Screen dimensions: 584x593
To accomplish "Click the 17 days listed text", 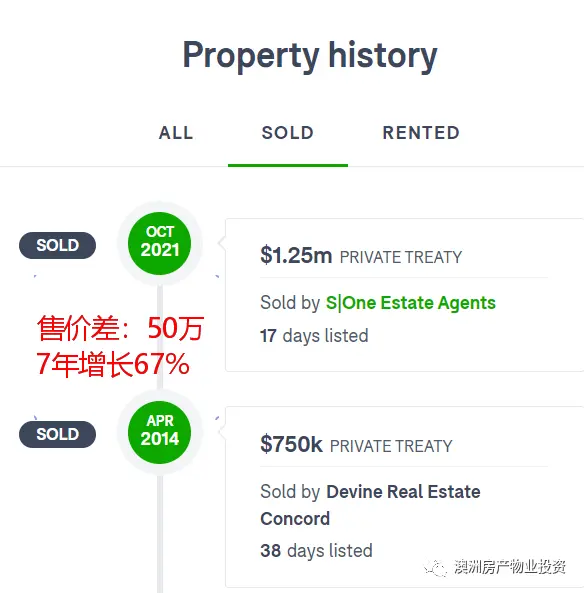I will [x=314, y=336].
